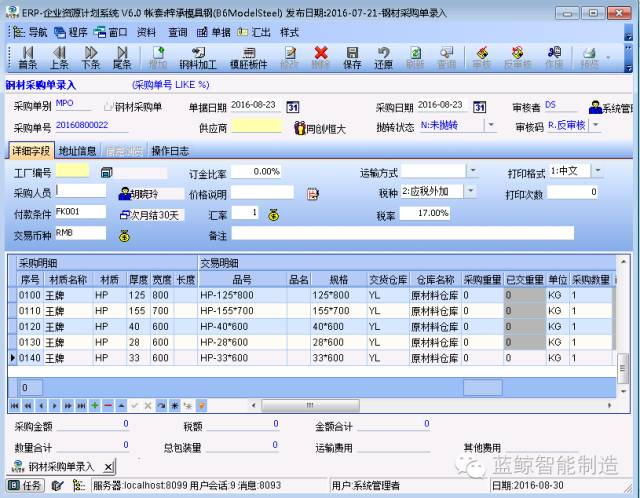The image size is (640, 498).
Task: Open the 单据 menu
Action: pyautogui.click(x=213, y=32)
